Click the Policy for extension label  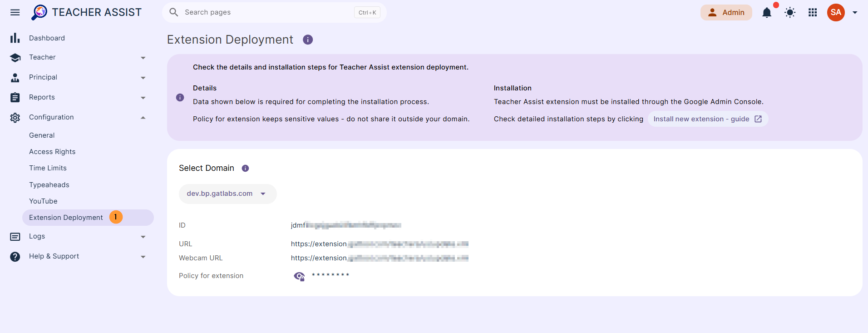coord(211,276)
